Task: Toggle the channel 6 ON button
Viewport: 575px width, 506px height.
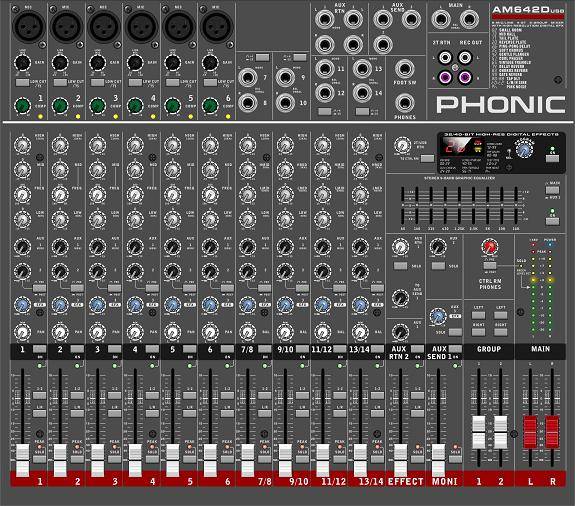Action: pyautogui.click(x=227, y=349)
